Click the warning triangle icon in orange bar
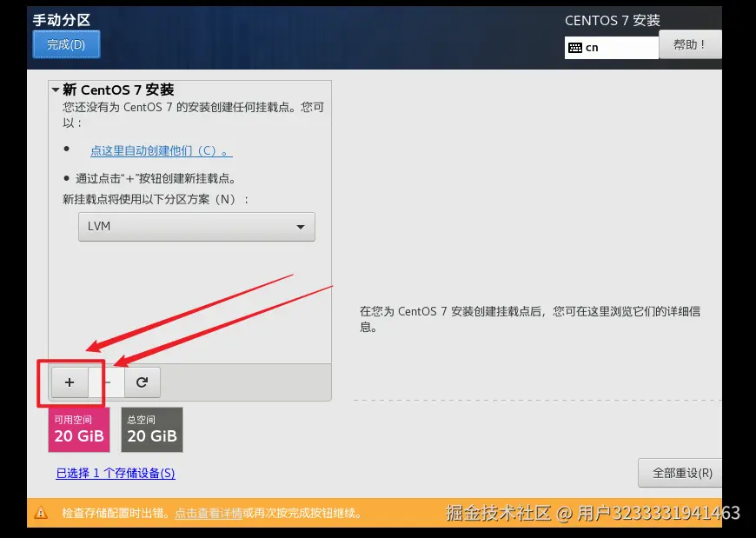 [41, 513]
